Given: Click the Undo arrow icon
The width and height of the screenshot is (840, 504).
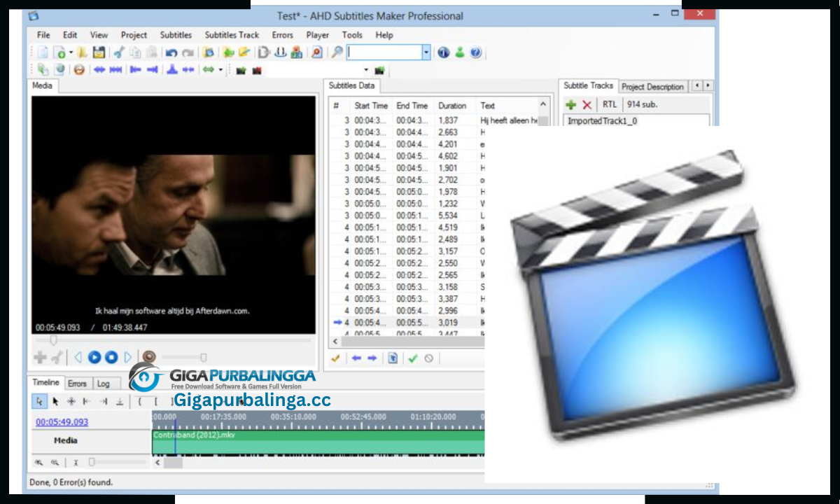Looking at the screenshot, I should click(171, 52).
